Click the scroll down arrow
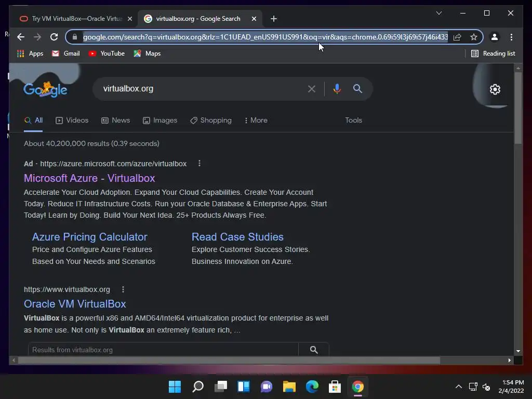This screenshot has height=399, width=532. pos(518,351)
